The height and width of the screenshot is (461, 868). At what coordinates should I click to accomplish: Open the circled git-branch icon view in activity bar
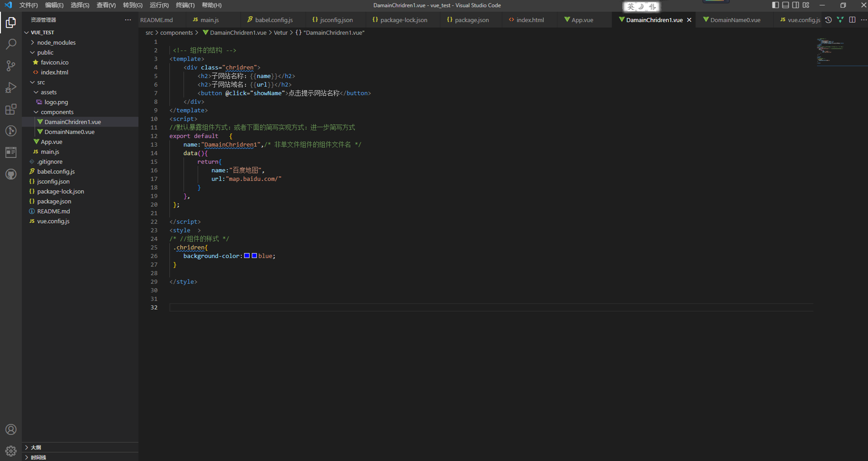click(x=11, y=131)
